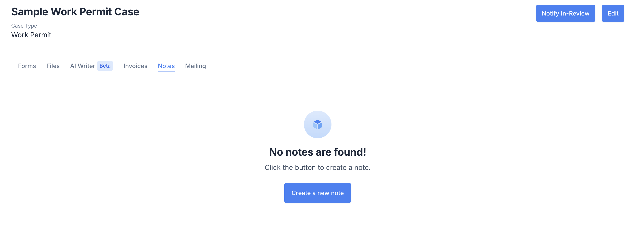Click the Edit button for this case

613,13
